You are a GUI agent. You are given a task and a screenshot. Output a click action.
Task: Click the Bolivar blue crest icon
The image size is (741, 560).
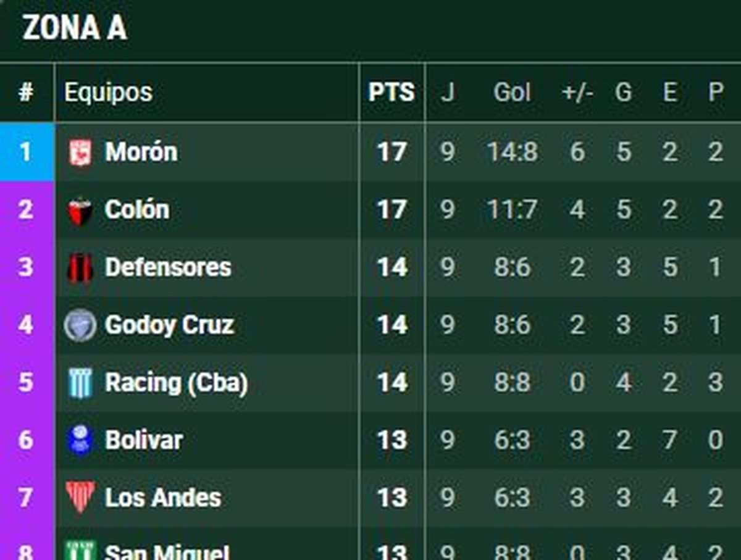tap(80, 440)
